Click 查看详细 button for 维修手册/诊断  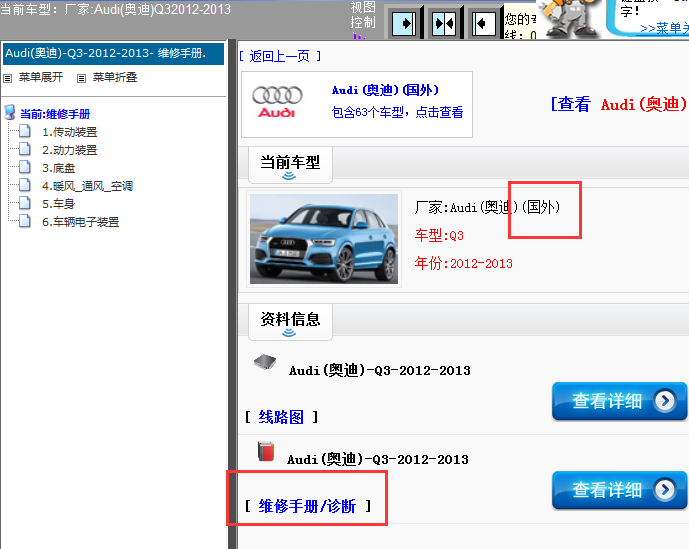[x=619, y=490]
